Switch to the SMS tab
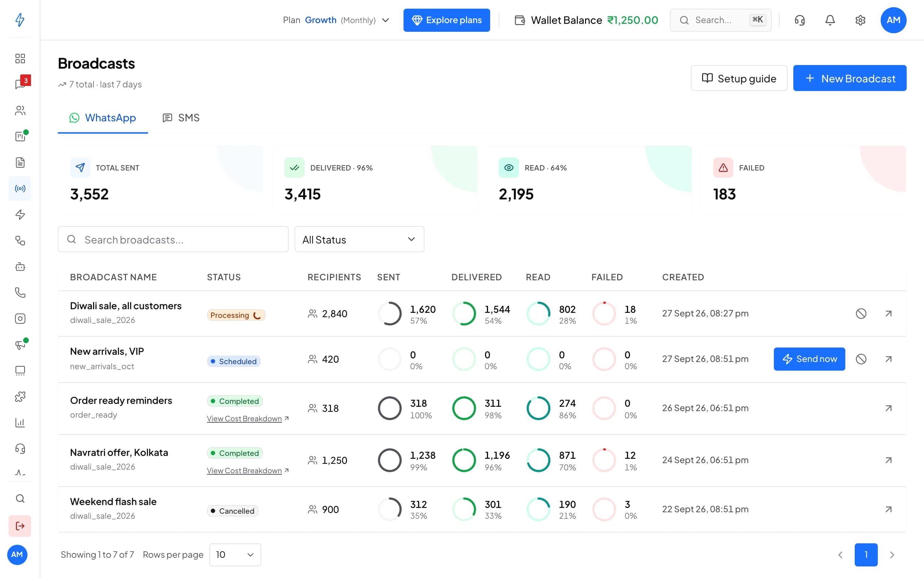The image size is (924, 578). (x=181, y=118)
